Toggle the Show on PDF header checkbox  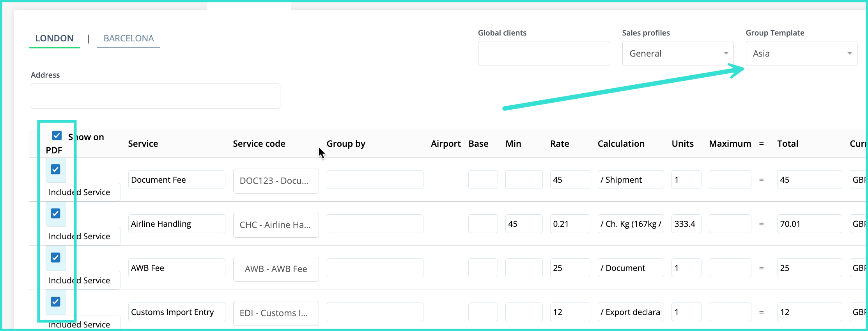tap(57, 135)
